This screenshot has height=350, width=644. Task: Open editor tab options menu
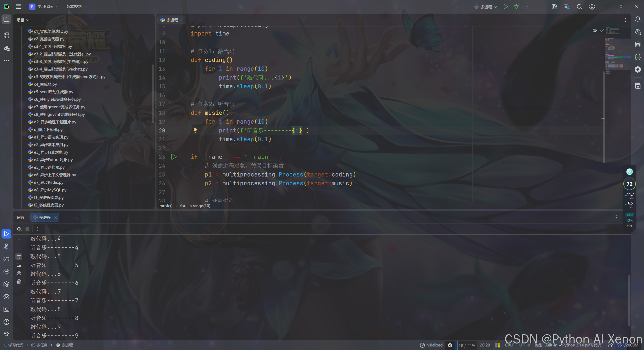[x=625, y=20]
